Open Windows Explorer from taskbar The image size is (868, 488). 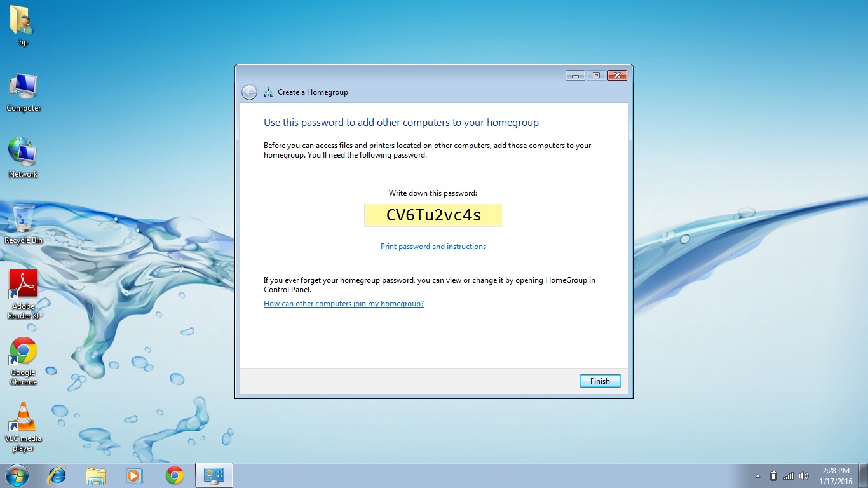tap(96, 475)
